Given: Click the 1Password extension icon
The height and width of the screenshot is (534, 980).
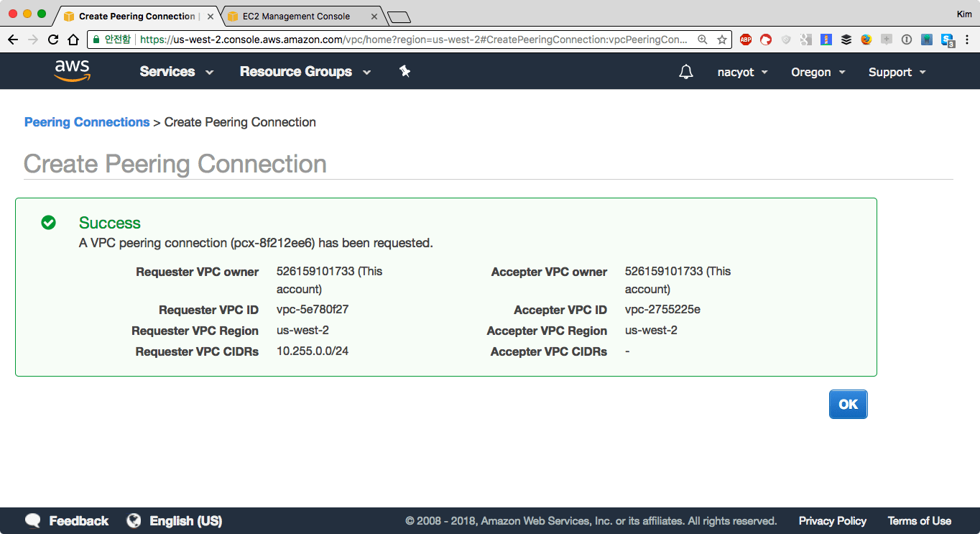Looking at the screenshot, I should tap(907, 40).
